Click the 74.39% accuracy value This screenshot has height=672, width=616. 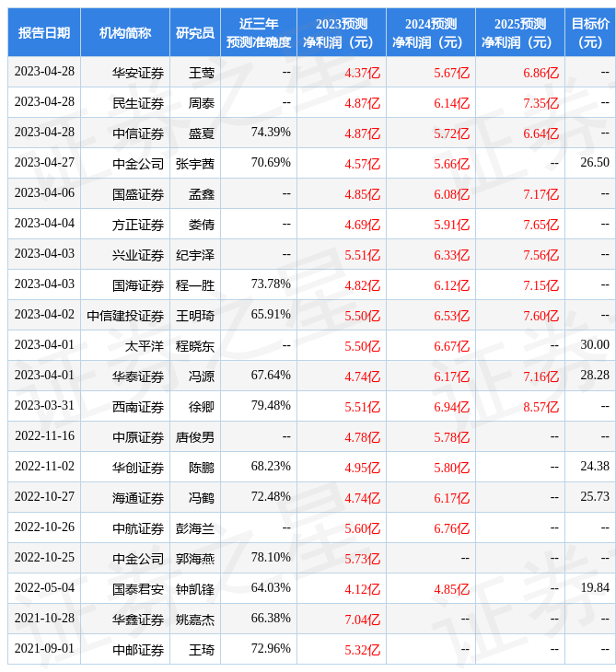click(271, 132)
